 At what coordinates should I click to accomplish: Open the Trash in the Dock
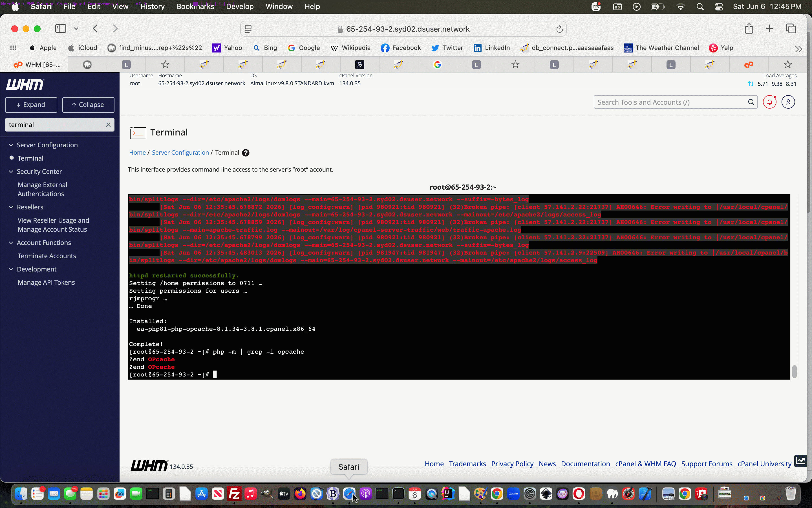pos(791,494)
